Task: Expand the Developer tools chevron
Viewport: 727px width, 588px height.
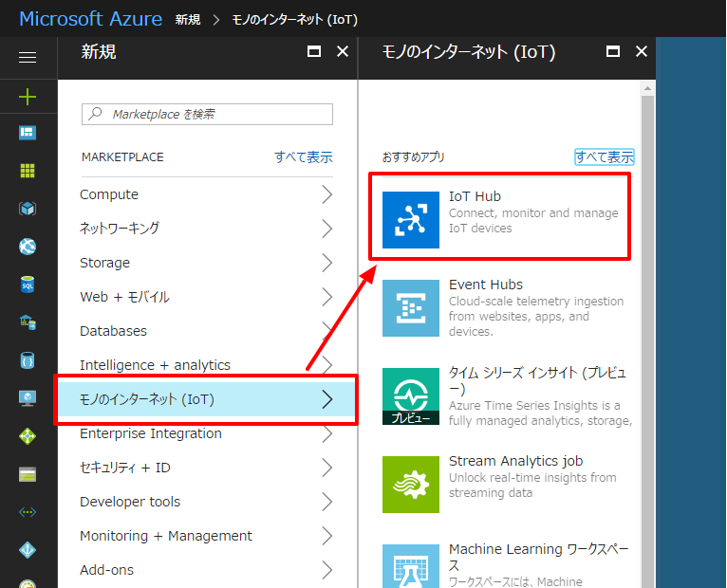Action: click(327, 502)
